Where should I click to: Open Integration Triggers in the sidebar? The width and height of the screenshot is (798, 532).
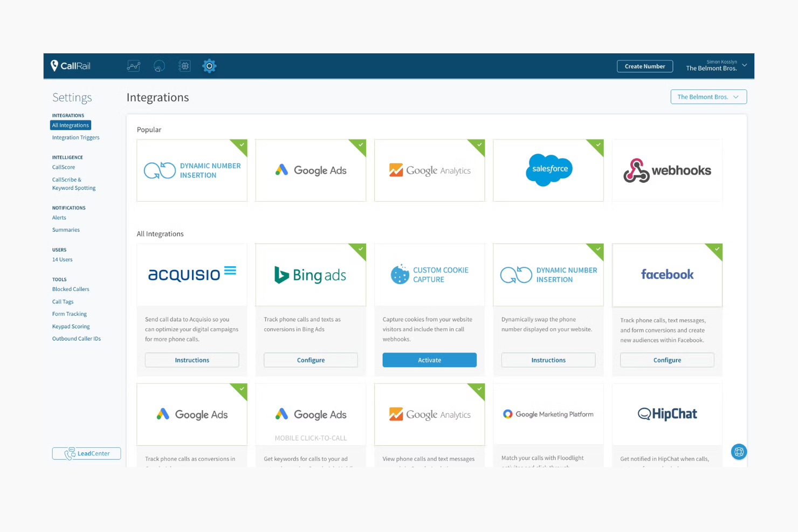pyautogui.click(x=76, y=137)
